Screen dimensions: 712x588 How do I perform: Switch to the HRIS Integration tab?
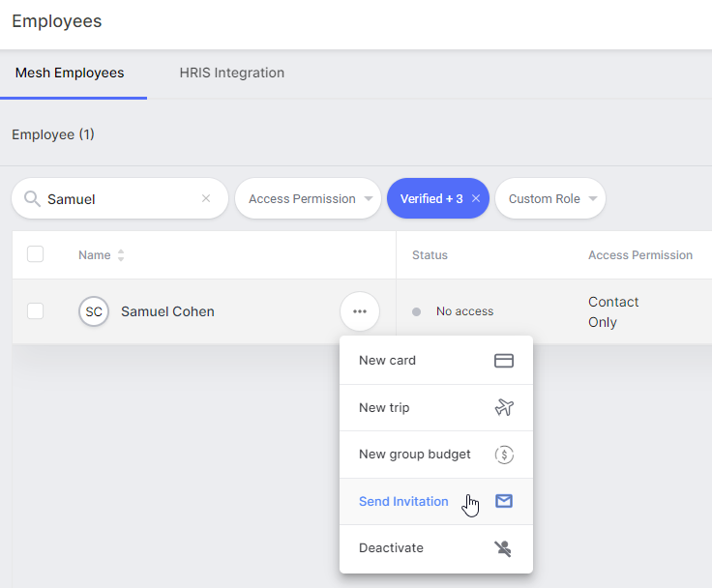coord(232,73)
